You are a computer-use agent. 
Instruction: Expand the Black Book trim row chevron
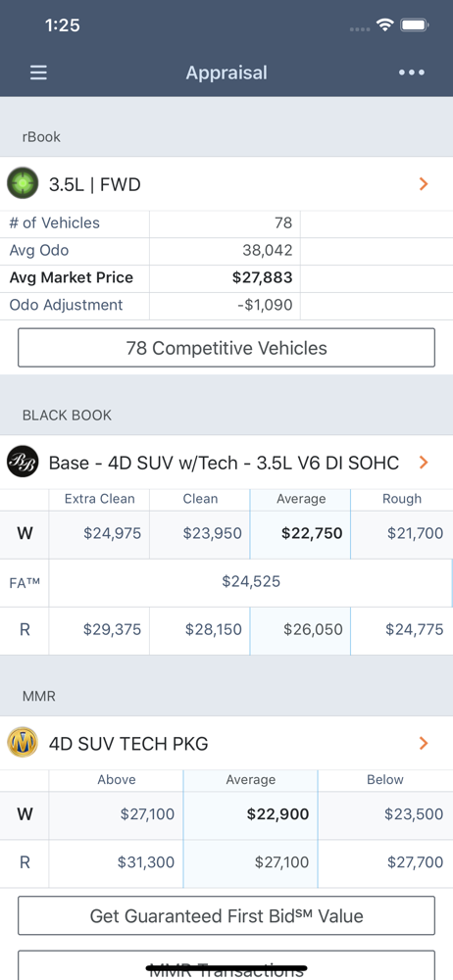(424, 463)
